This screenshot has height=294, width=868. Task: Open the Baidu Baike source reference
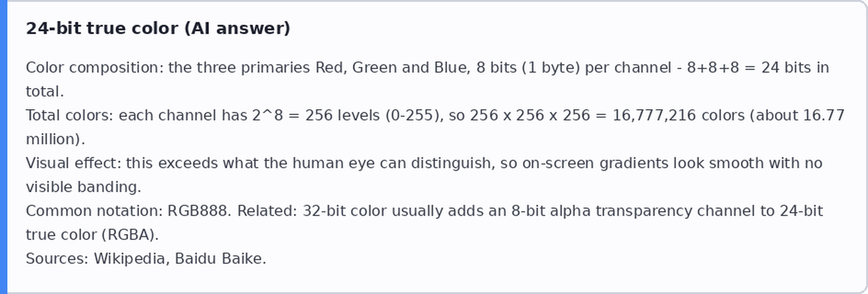coord(219,259)
